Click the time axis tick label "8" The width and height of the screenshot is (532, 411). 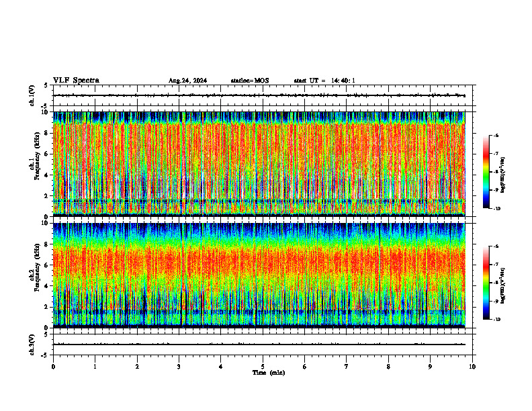(x=388, y=367)
